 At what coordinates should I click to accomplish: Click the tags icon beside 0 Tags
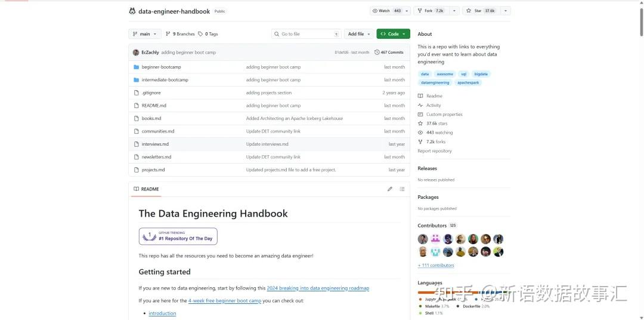(x=200, y=34)
